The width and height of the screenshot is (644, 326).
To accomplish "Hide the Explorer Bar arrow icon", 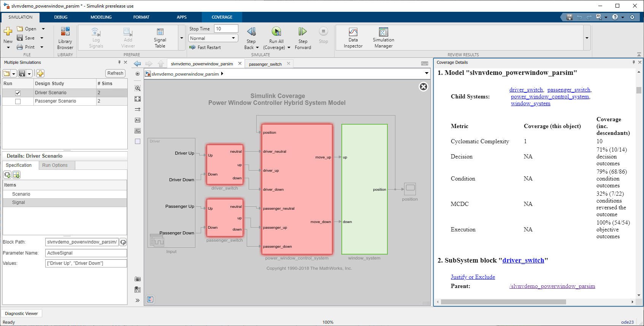I will click(x=138, y=74).
